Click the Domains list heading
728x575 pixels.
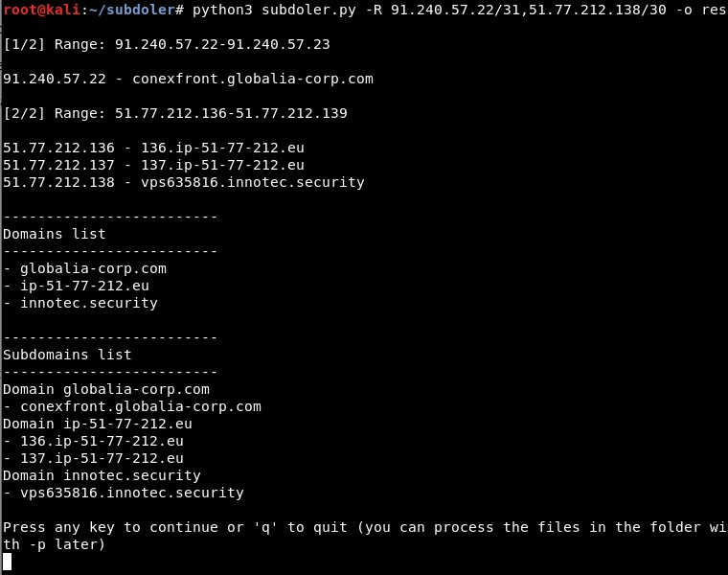(55, 234)
